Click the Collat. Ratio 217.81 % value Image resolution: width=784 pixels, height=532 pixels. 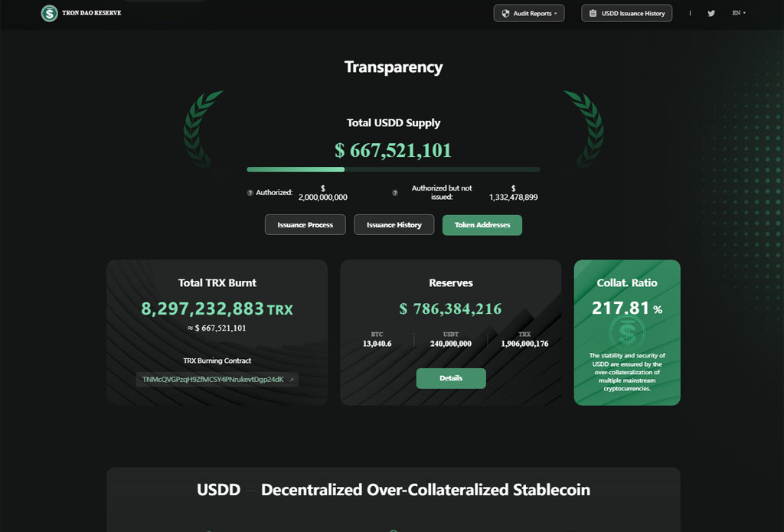pyautogui.click(x=627, y=308)
